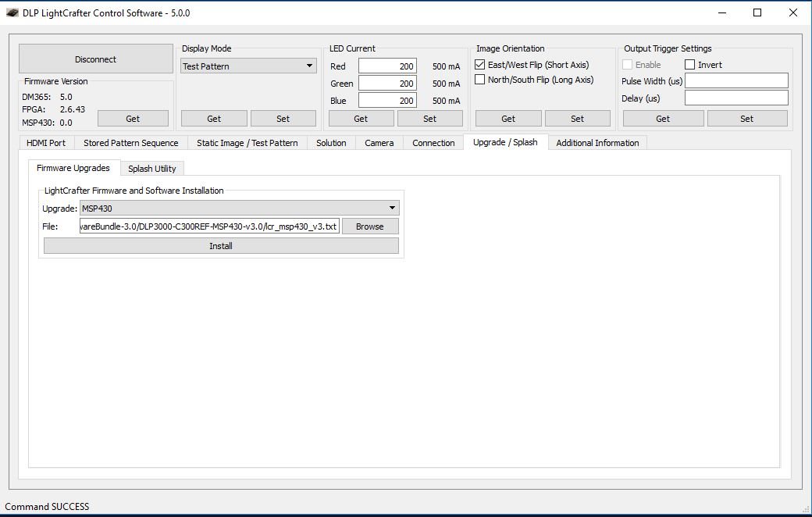
Task: Browse for a firmware file
Action: 370,226
